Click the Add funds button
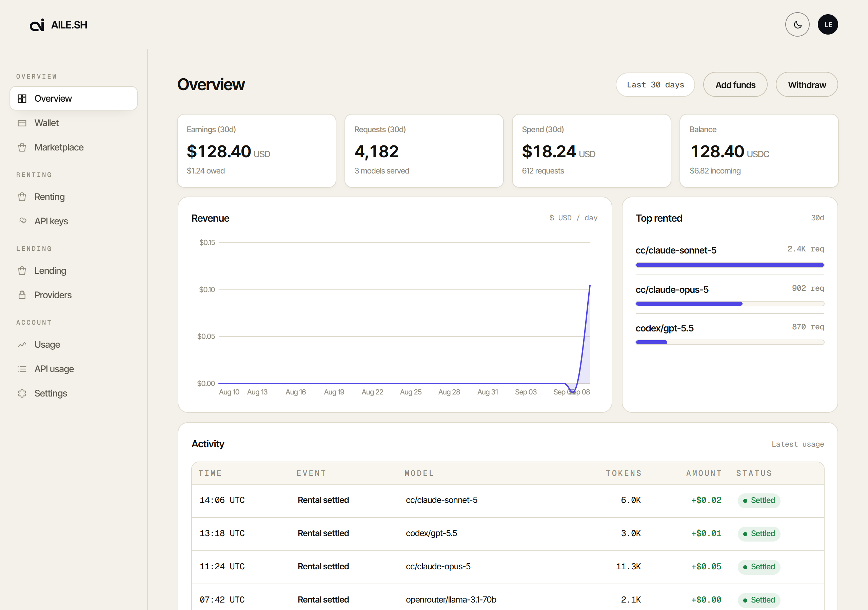This screenshot has height=610, width=868. pyautogui.click(x=735, y=85)
